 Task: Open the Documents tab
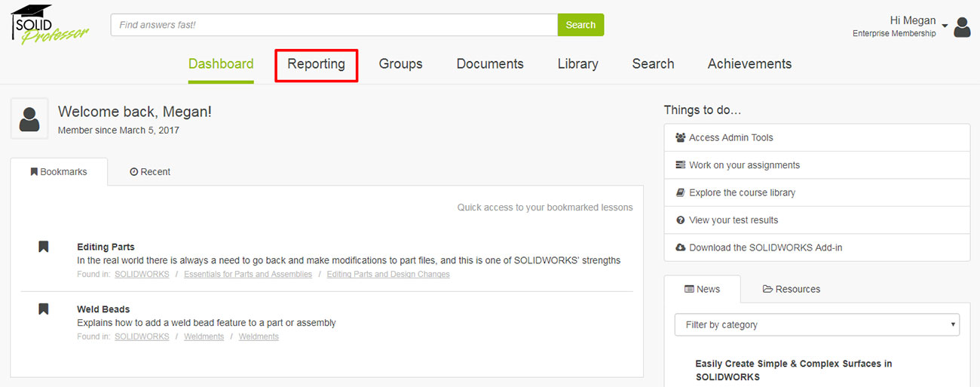[490, 64]
